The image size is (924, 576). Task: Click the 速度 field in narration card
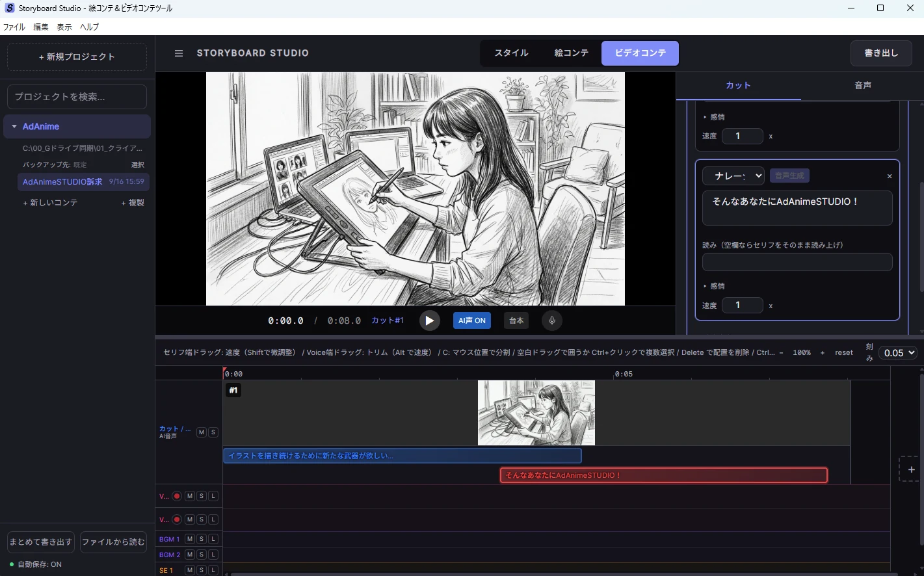coord(741,306)
